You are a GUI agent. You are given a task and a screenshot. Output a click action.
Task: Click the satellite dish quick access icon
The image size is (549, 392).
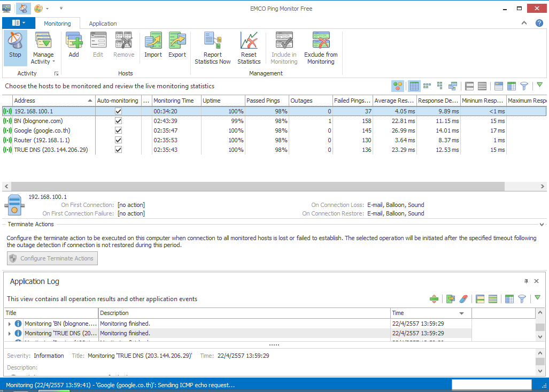point(23,8)
